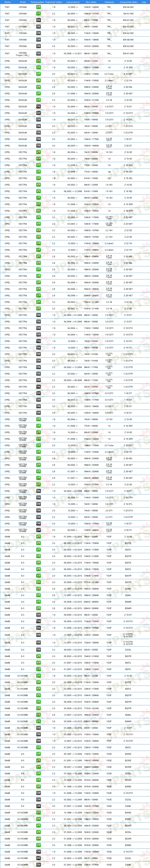This screenshot has height=868, width=150.
Task: Click the '06.2008 -> 02.2015' production years cell
Action: coord(73,702)
